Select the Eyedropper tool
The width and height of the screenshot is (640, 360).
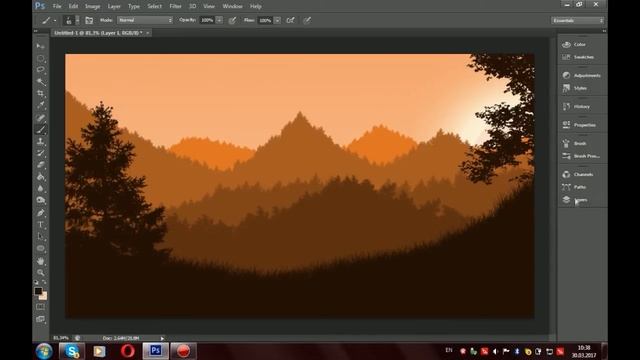click(x=40, y=105)
